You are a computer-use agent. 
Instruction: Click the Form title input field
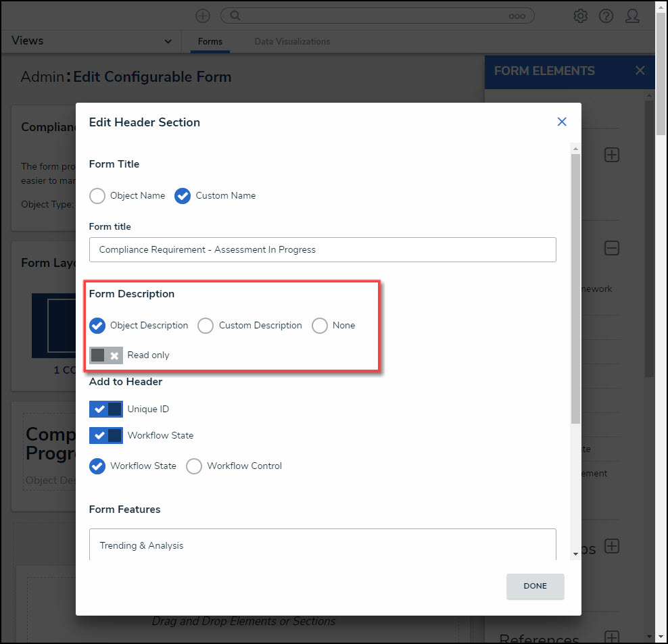(x=323, y=249)
